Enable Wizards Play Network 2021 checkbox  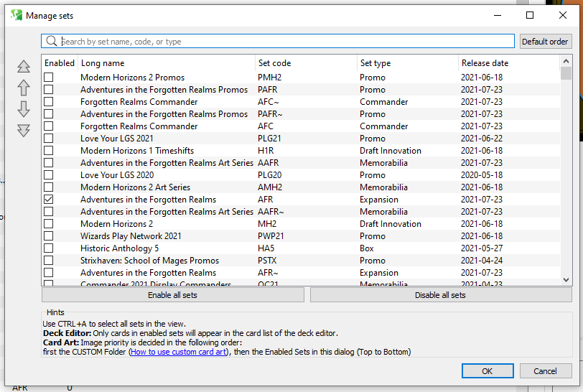(x=48, y=235)
